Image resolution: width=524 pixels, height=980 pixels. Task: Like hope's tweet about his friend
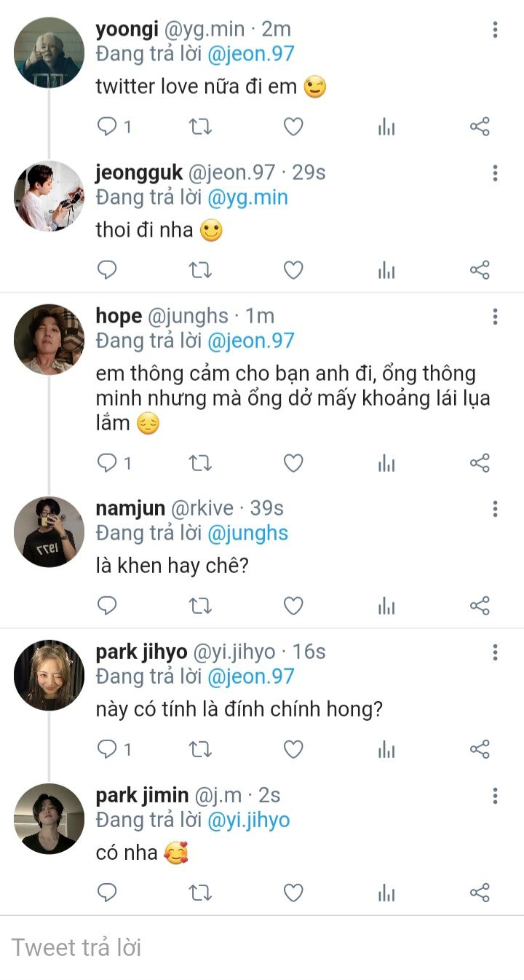click(x=293, y=463)
